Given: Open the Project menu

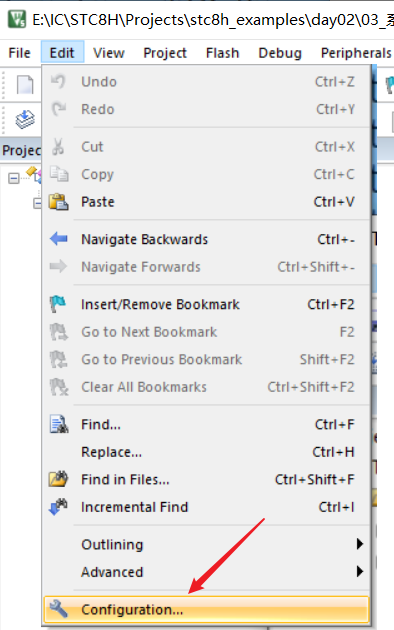Looking at the screenshot, I should point(165,53).
